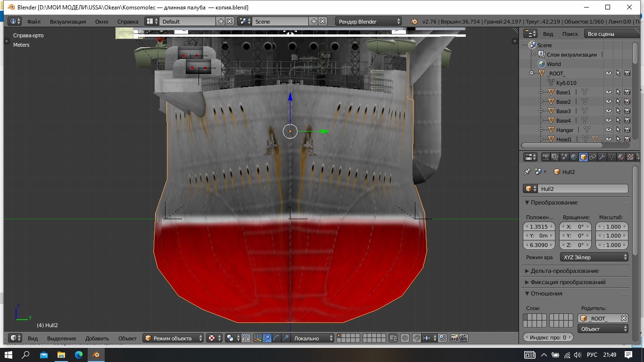Click 'Поиск' in the outliner header
The image size is (644, 362).
point(570,34)
